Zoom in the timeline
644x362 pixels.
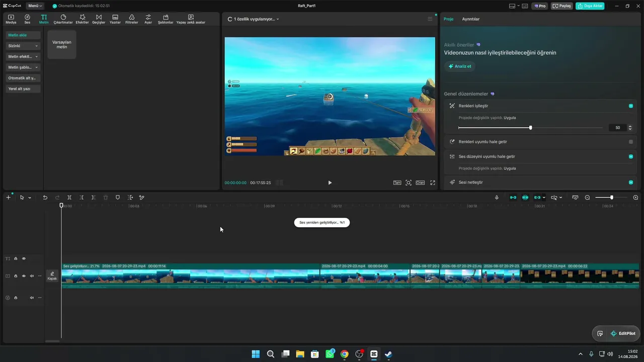pos(635,198)
